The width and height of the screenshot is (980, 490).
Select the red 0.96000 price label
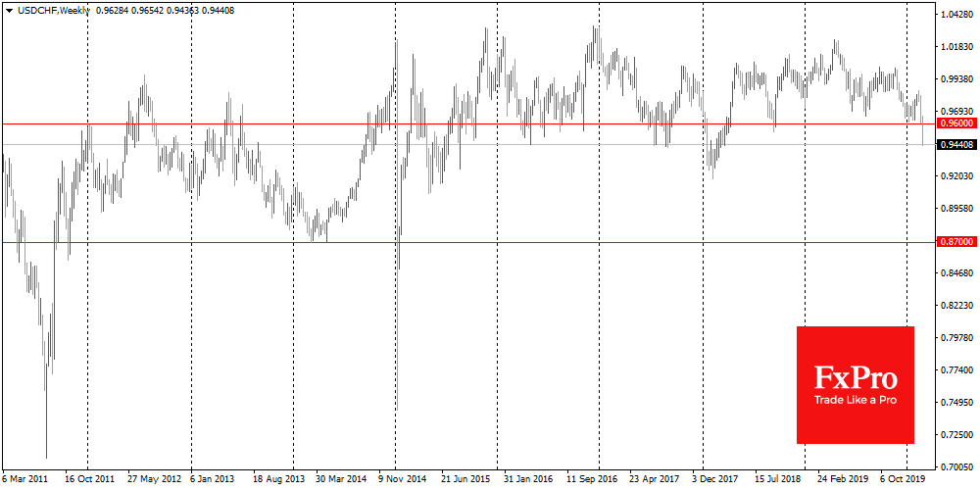(x=956, y=123)
